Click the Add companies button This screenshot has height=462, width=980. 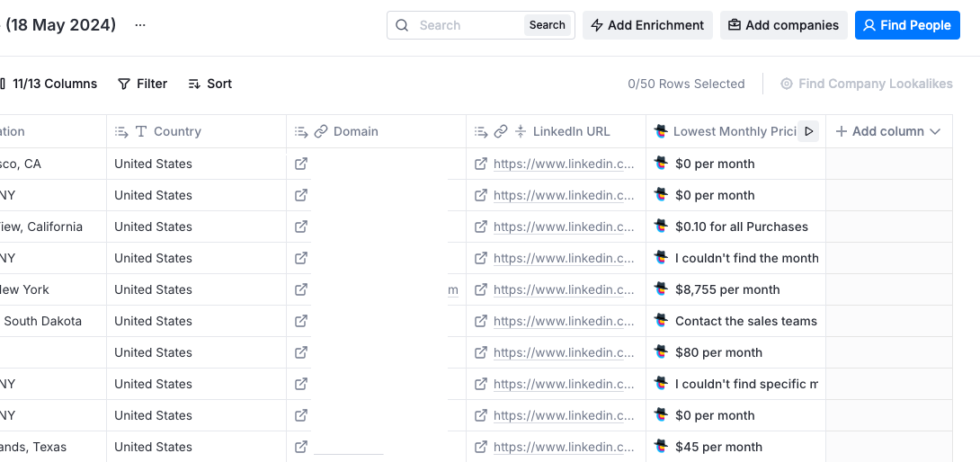tap(783, 25)
